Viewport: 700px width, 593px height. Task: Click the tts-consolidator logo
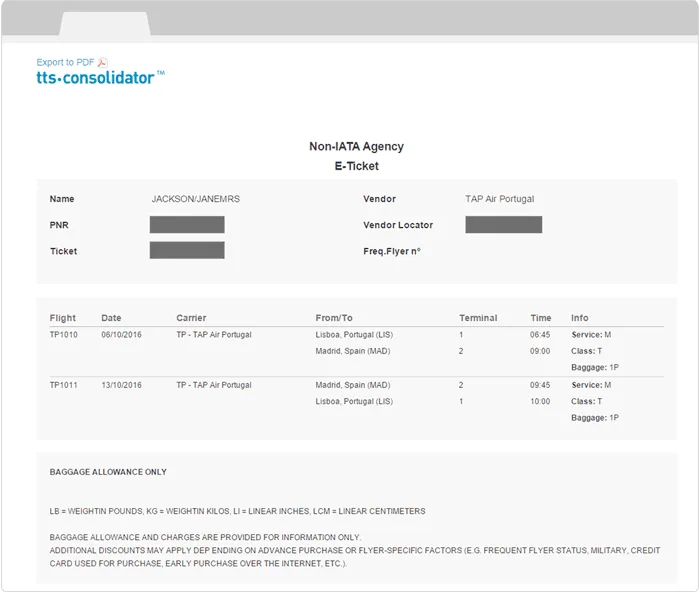pos(100,78)
